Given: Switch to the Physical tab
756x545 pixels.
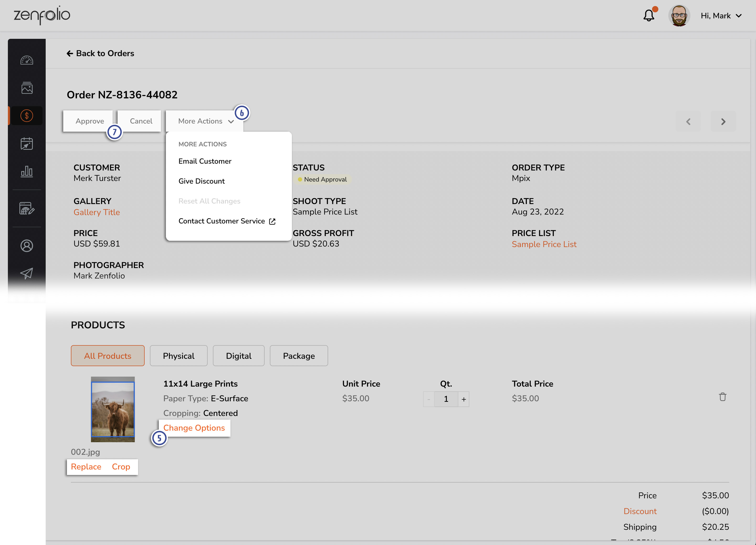Looking at the screenshot, I should click(179, 356).
